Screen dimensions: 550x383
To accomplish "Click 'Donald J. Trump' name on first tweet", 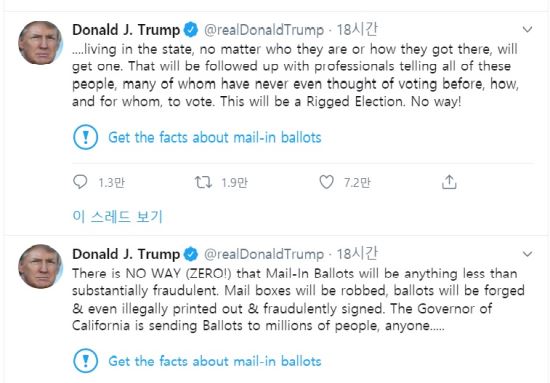I will [126, 30].
